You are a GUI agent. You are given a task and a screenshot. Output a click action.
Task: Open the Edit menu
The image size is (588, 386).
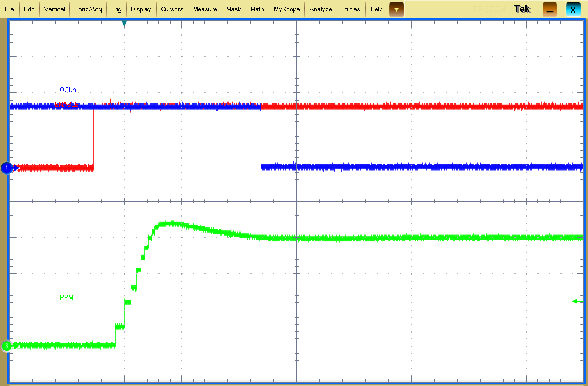coord(28,9)
